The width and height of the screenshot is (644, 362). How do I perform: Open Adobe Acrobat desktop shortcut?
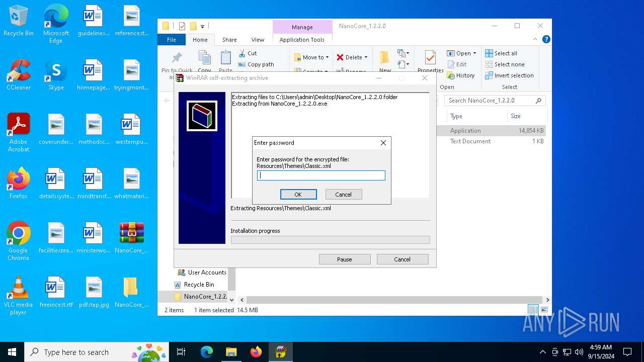(x=19, y=133)
